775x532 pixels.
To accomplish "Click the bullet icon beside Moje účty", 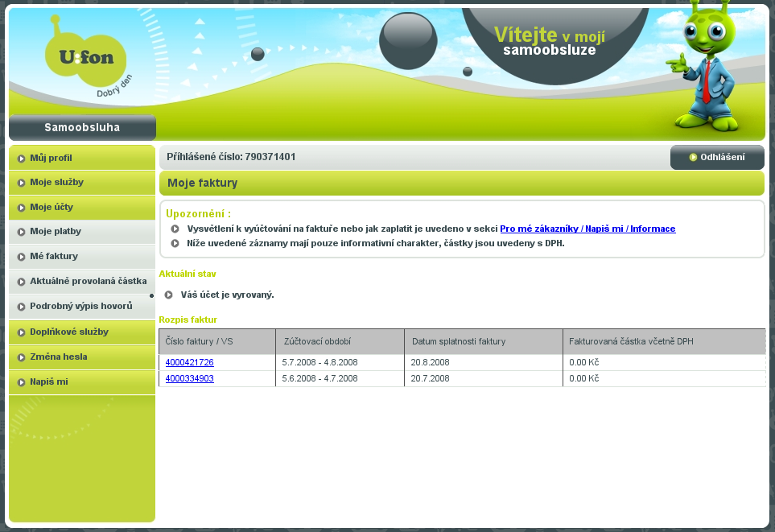I will click(21, 208).
